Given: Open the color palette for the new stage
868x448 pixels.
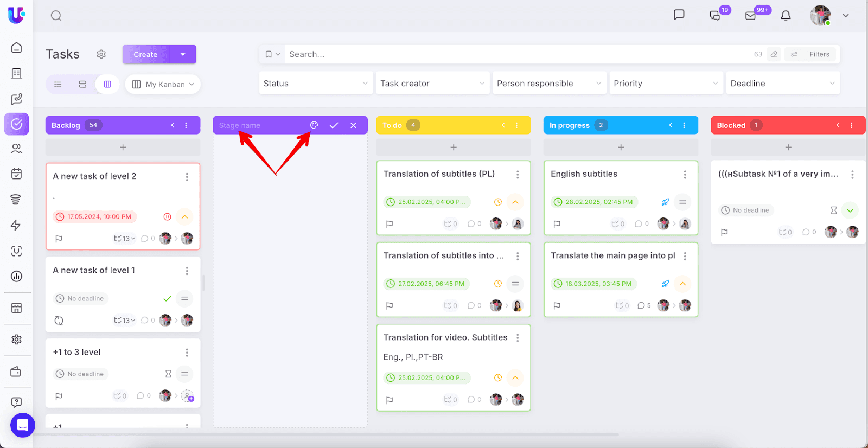Looking at the screenshot, I should point(314,125).
